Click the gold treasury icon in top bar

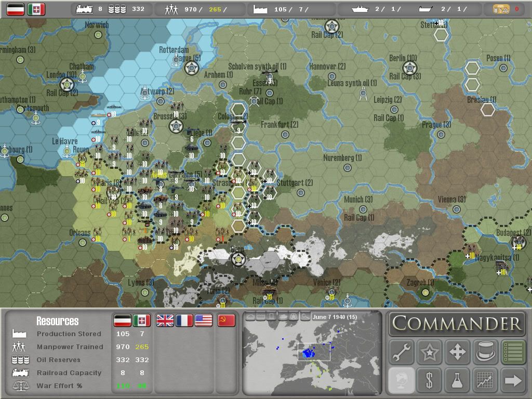tap(501, 9)
